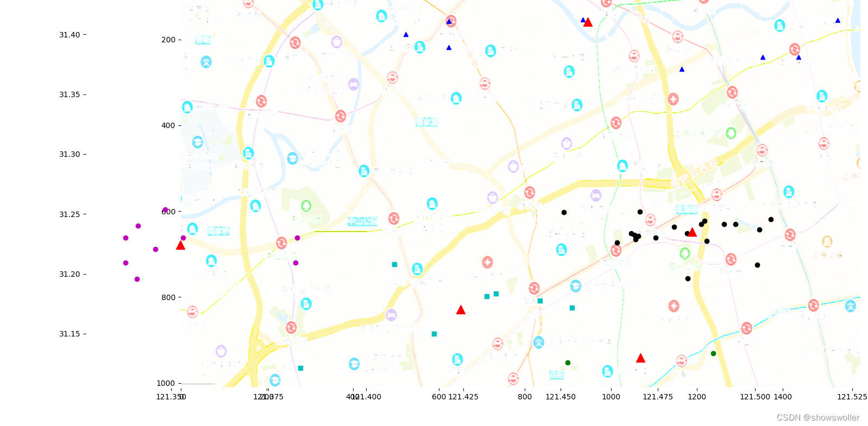Select the left green dot marker
Viewport: 868px width, 426px height.
[568, 363]
